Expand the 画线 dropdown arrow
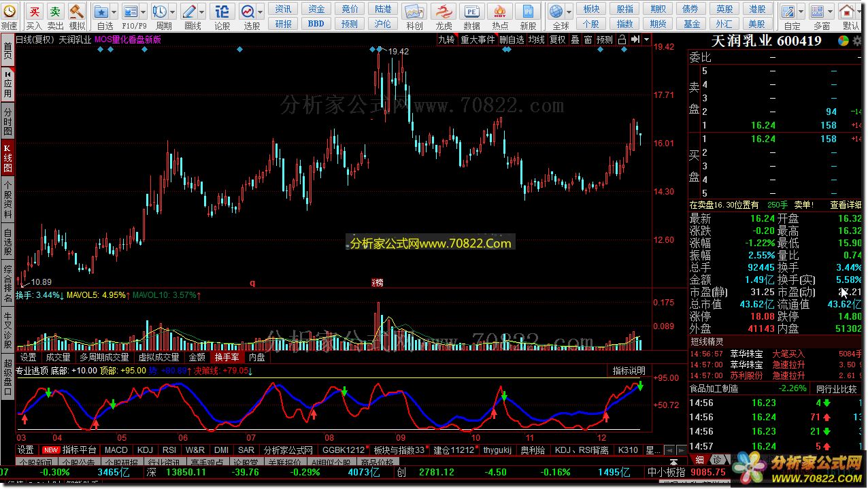 click(201, 12)
